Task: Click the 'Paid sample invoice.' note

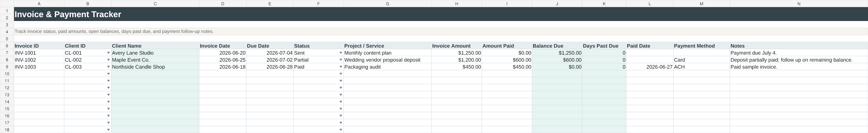Action: pyautogui.click(x=799, y=67)
